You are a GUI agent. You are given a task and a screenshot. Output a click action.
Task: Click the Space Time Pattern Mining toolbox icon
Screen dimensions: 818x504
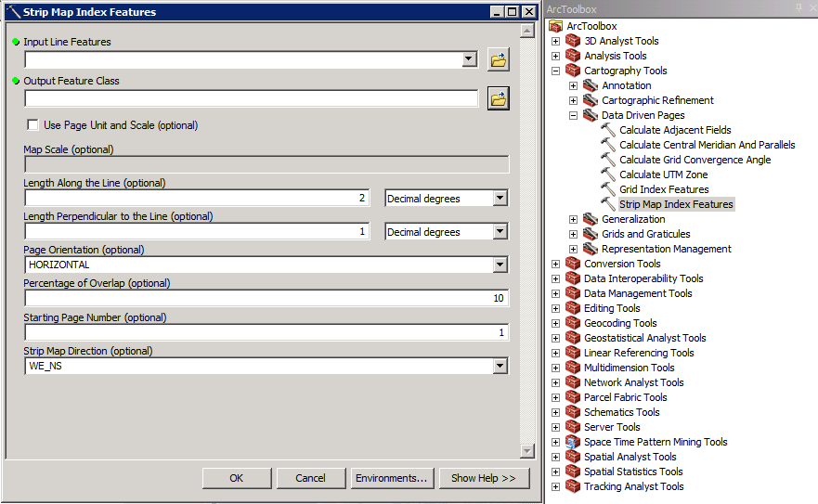click(573, 442)
